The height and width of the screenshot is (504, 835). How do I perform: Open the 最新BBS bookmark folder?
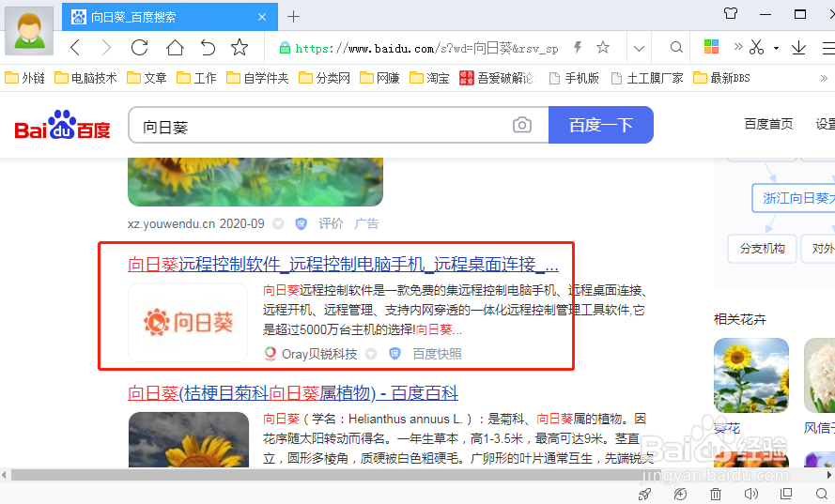pyautogui.click(x=721, y=78)
